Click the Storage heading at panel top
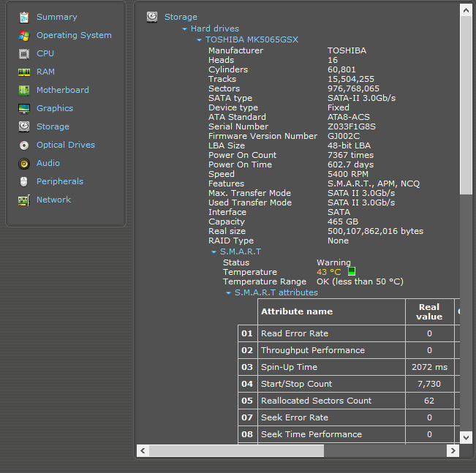Viewport: 476px width, 473px height. click(x=181, y=17)
